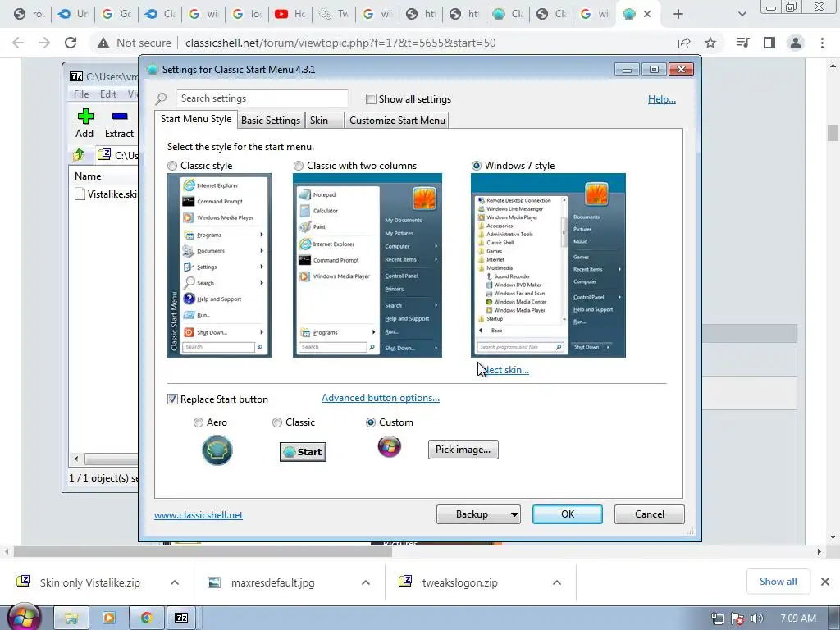Click the Aero shell start button image
Viewport: 840px width, 630px height.
click(x=217, y=450)
